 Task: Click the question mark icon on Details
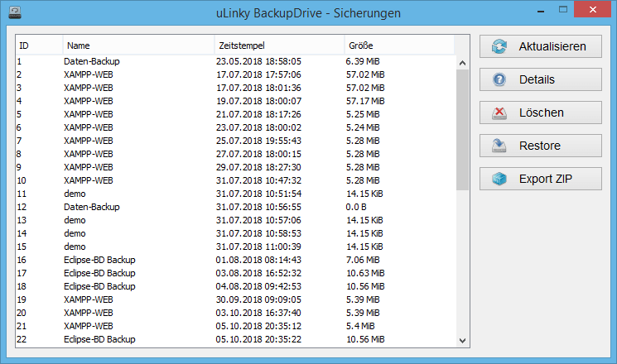tap(499, 79)
